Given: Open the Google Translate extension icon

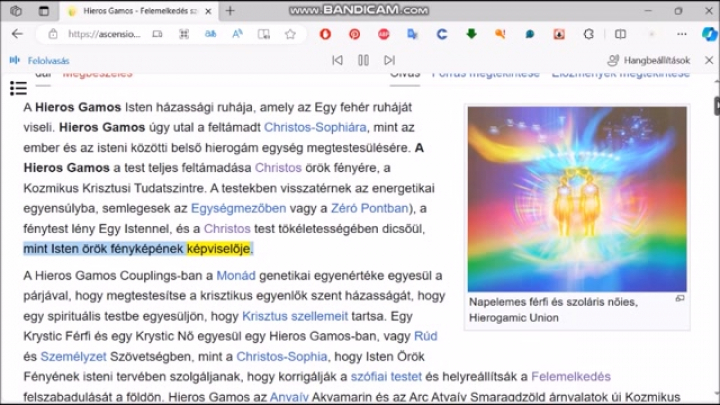Looking at the screenshot, I should click(412, 34).
